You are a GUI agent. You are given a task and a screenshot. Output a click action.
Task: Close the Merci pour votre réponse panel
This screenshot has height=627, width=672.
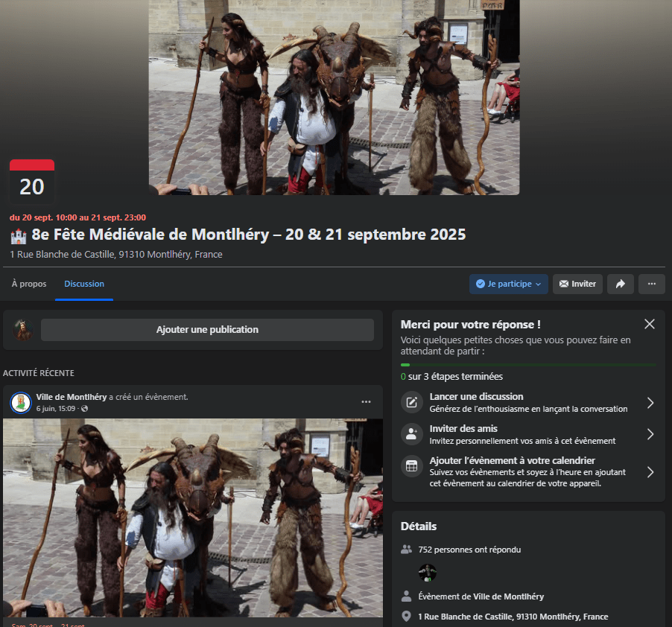coord(650,324)
